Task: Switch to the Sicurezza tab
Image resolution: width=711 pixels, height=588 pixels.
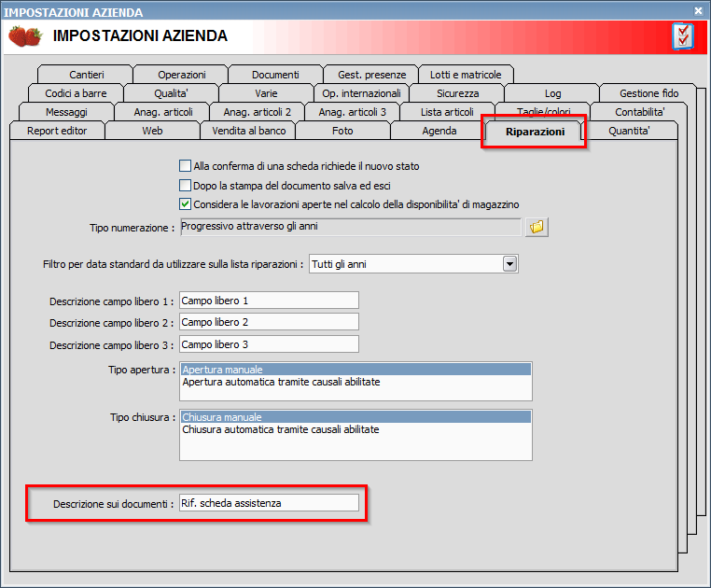Action: click(457, 93)
